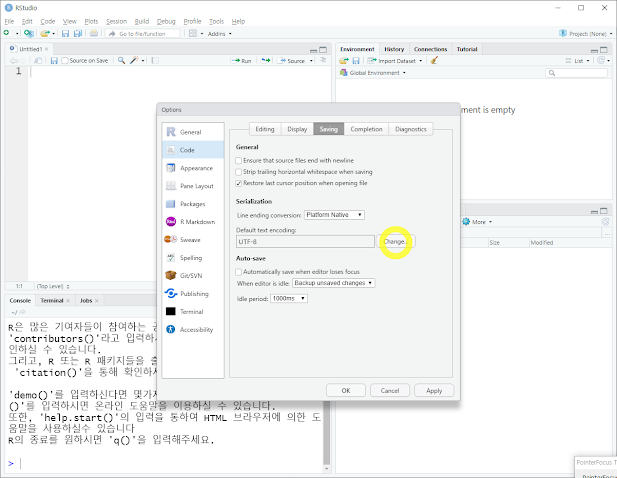The height and width of the screenshot is (478, 617).
Task: Select the R Markdown options category
Action: [193, 222]
